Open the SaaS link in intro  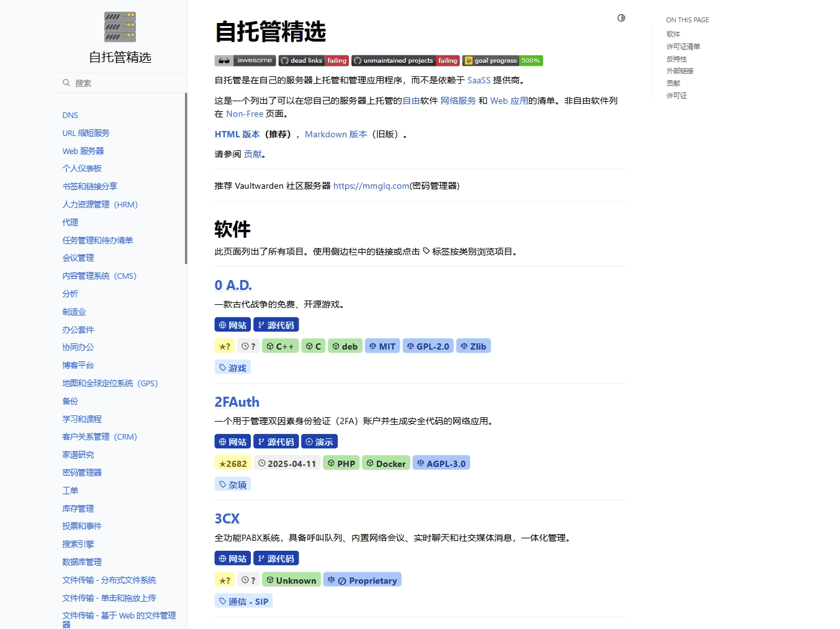(479, 81)
